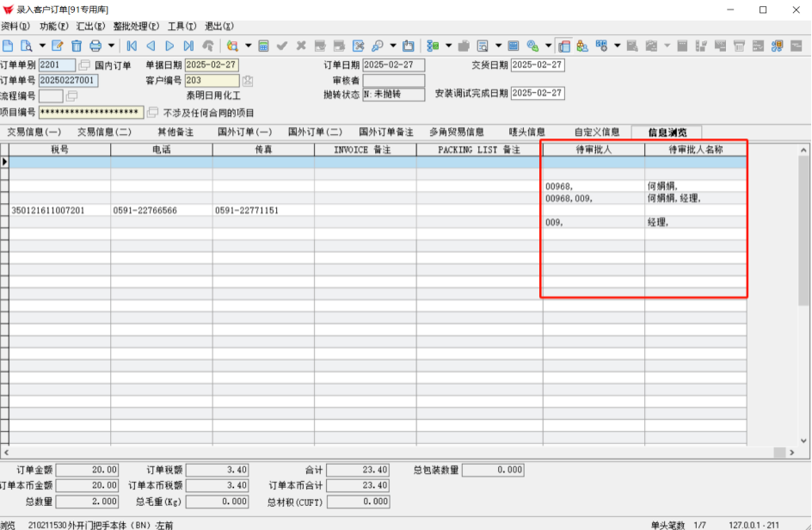Viewport: 812px width, 530px height.
Task: Click the 订单单号 input field
Action: point(68,80)
